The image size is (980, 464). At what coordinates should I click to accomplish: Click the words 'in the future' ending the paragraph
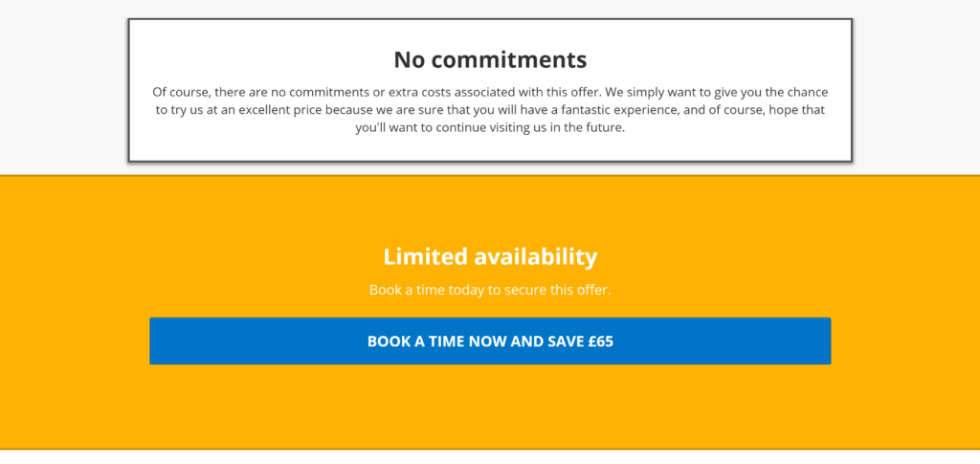coord(590,128)
